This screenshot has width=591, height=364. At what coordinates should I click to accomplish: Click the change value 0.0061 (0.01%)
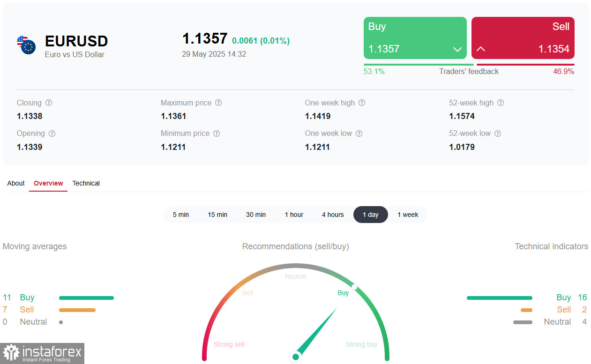coord(261,41)
